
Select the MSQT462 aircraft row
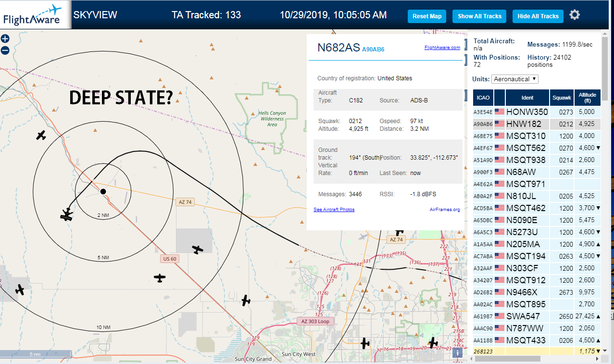click(537, 208)
